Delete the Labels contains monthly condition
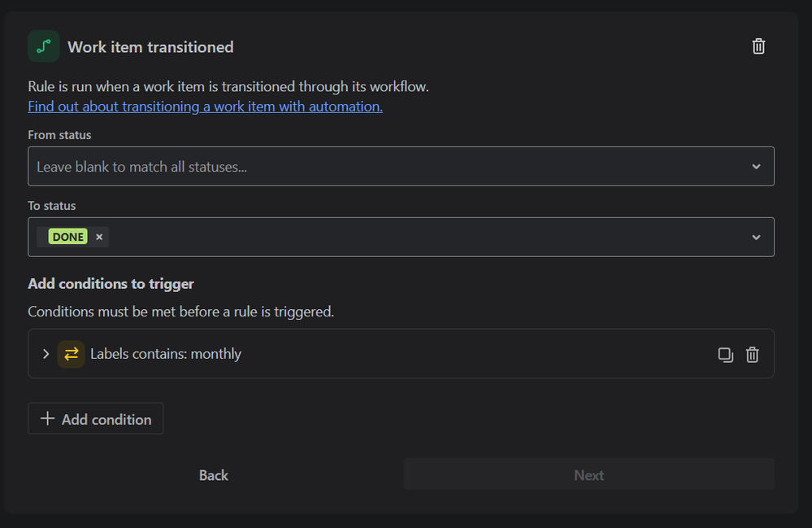 pyautogui.click(x=752, y=355)
